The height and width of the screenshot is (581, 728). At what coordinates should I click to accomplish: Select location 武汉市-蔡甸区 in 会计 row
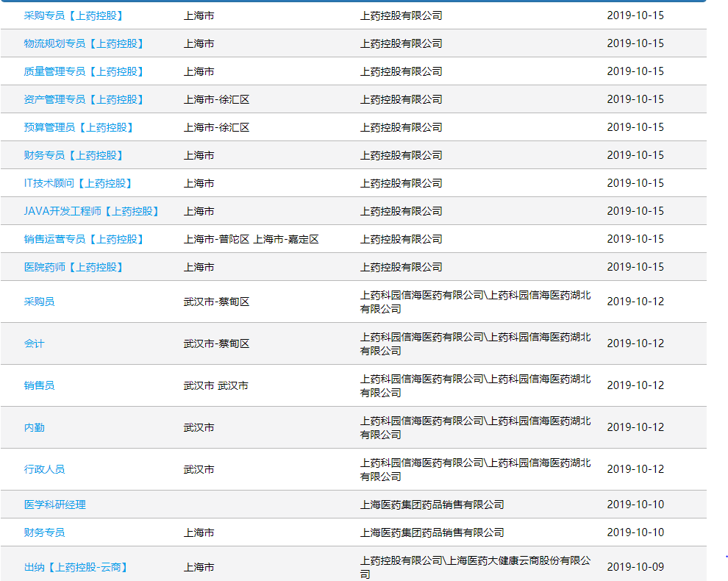pyautogui.click(x=216, y=343)
